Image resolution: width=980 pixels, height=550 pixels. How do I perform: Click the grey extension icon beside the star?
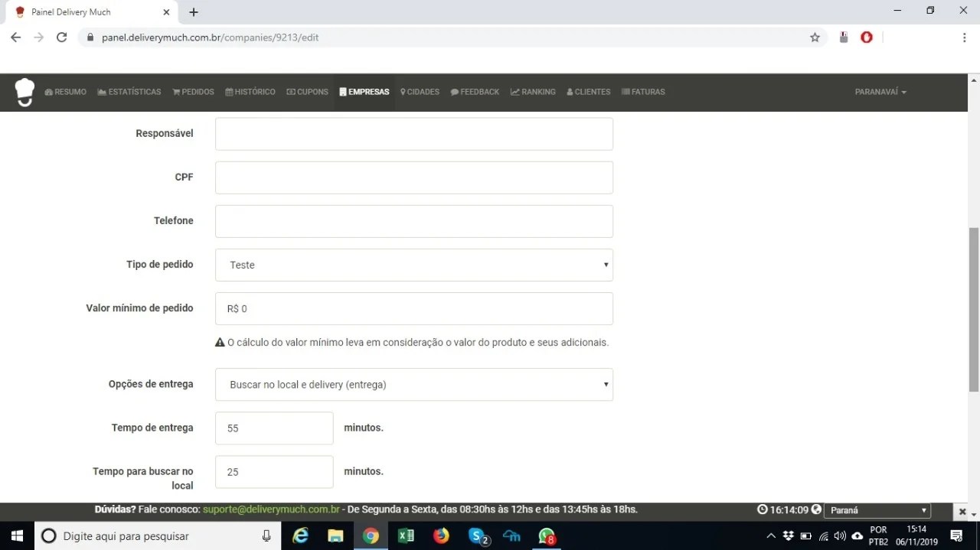(x=844, y=37)
